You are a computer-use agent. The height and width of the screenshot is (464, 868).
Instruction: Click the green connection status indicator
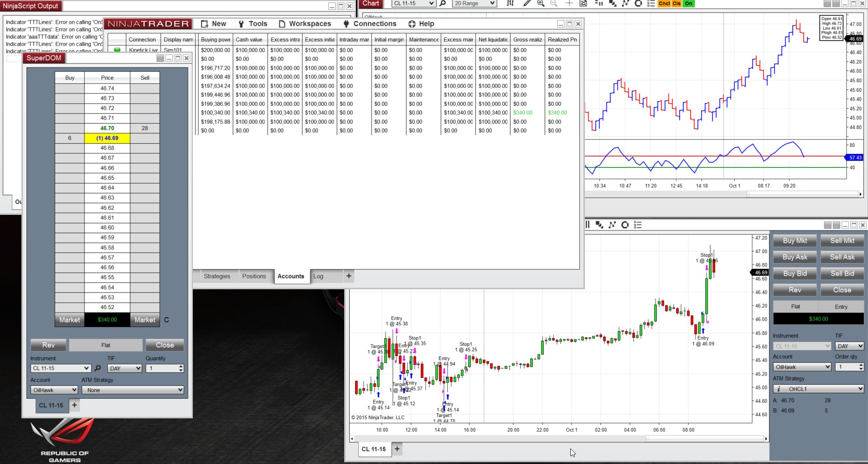(x=117, y=50)
